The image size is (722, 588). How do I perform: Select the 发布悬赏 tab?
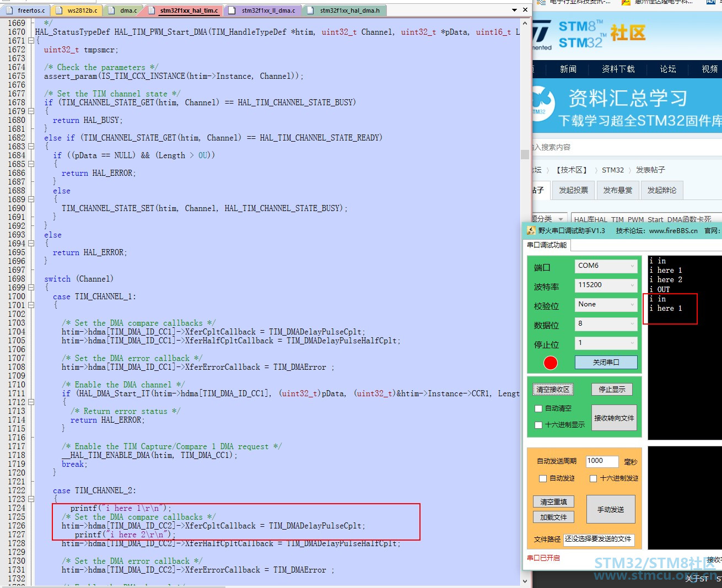[617, 190]
